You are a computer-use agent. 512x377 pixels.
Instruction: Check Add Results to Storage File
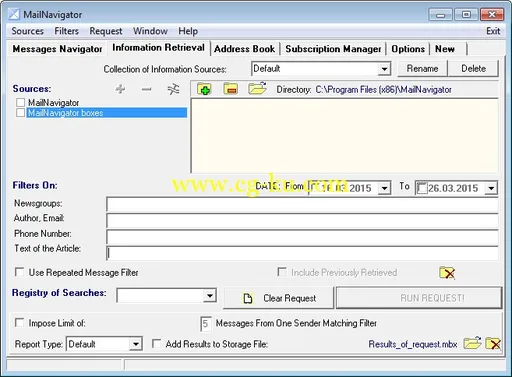click(156, 343)
